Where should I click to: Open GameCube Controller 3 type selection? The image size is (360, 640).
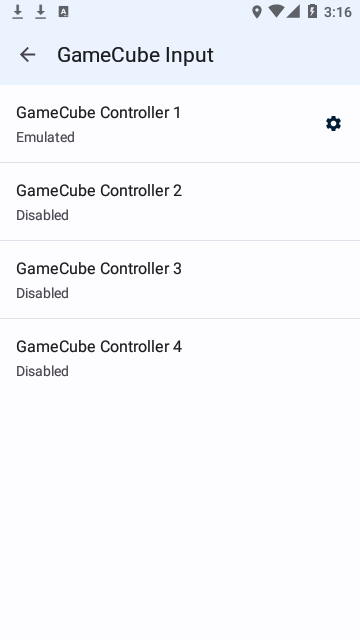tap(180, 280)
